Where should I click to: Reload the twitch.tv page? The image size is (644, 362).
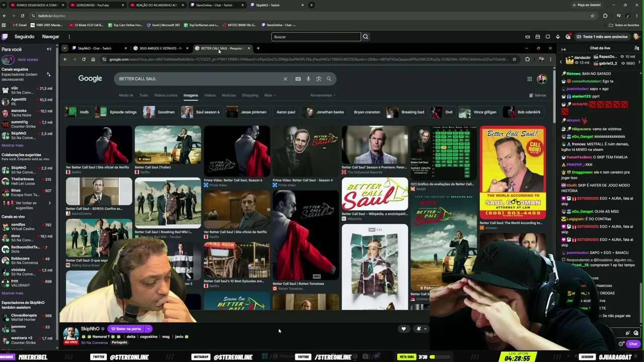22,16
